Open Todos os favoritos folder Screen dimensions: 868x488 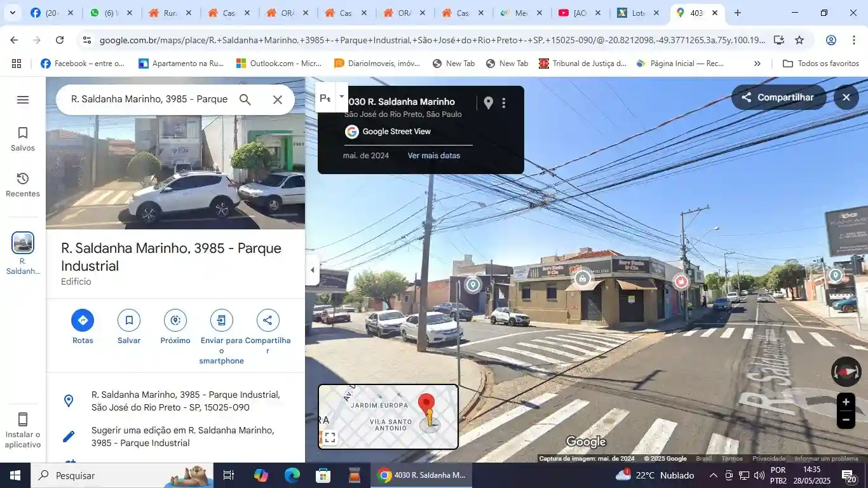tap(821, 64)
